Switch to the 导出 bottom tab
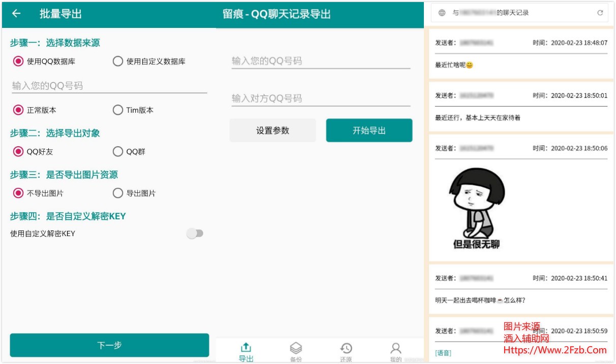 pyautogui.click(x=246, y=352)
